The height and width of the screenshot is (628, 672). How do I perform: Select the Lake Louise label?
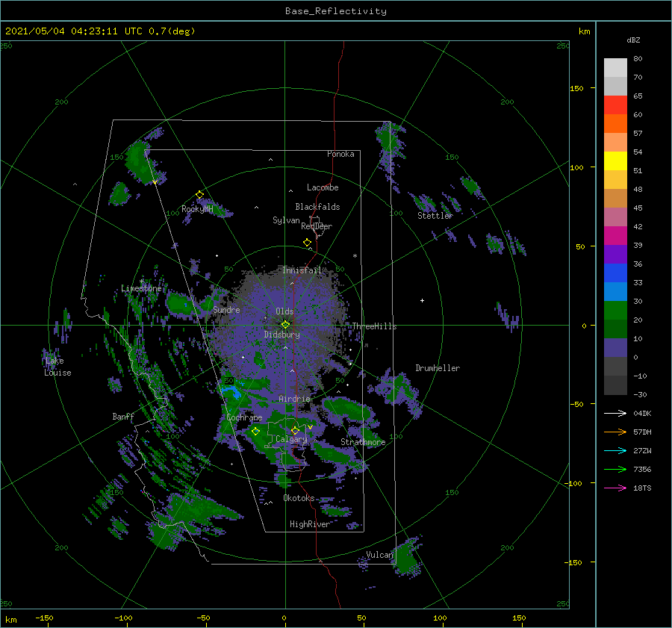pos(57,367)
